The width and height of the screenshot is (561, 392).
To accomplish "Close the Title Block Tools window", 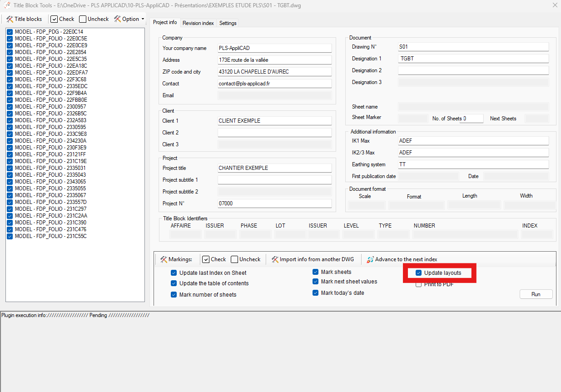I will [555, 5].
